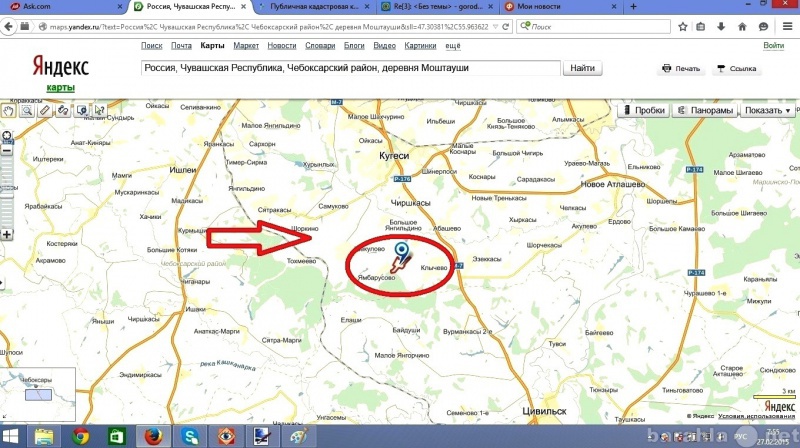Expand the left side panel arrow

2,282
